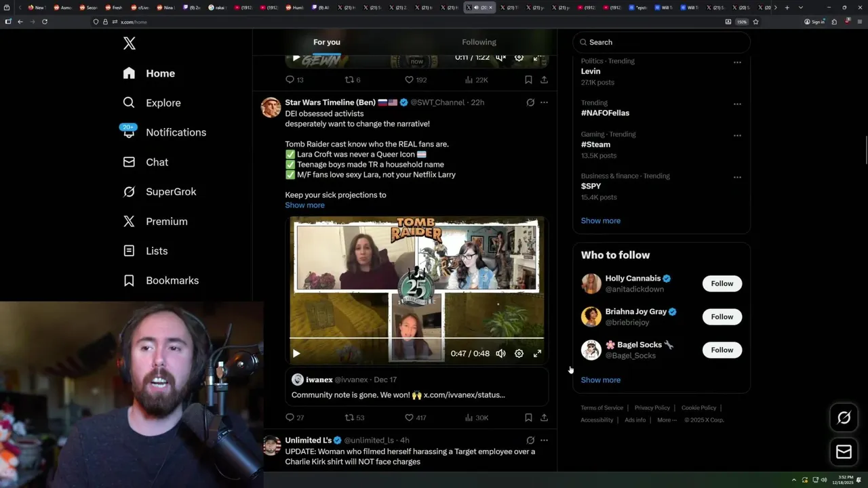Open more options for #NAFOFellas trend

click(x=737, y=104)
